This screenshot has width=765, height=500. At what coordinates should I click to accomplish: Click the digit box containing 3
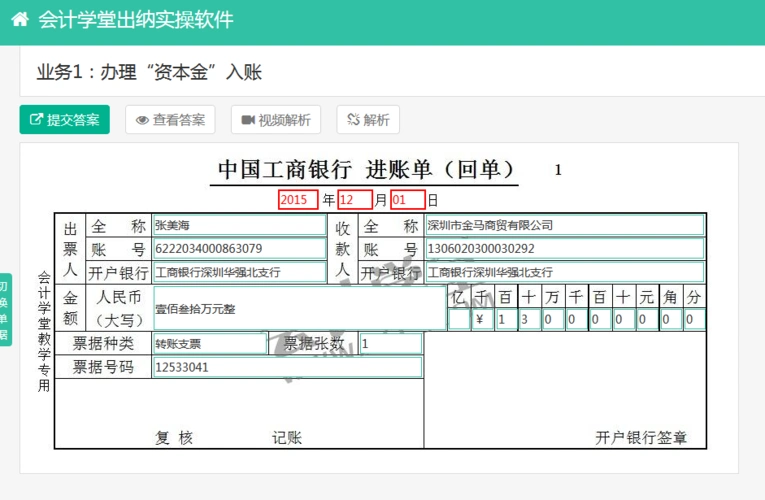pos(529,320)
